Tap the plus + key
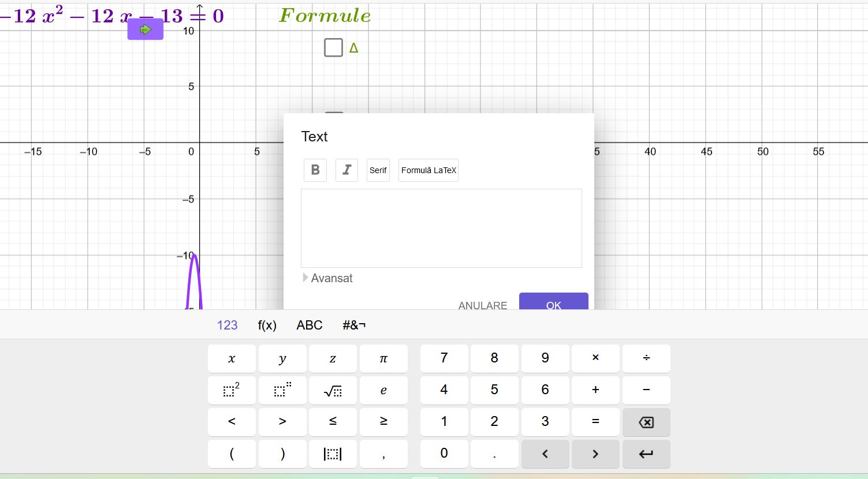The height and width of the screenshot is (479, 868). pos(595,390)
